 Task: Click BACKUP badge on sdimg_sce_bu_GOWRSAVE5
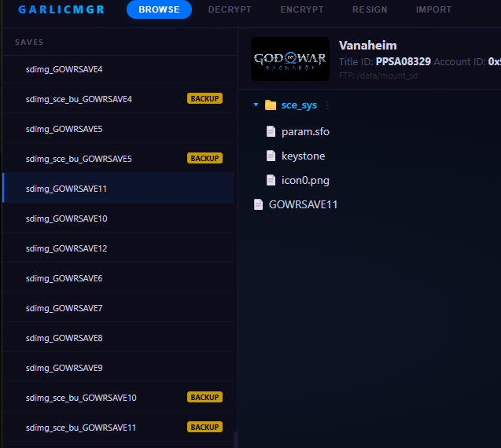[x=204, y=159]
